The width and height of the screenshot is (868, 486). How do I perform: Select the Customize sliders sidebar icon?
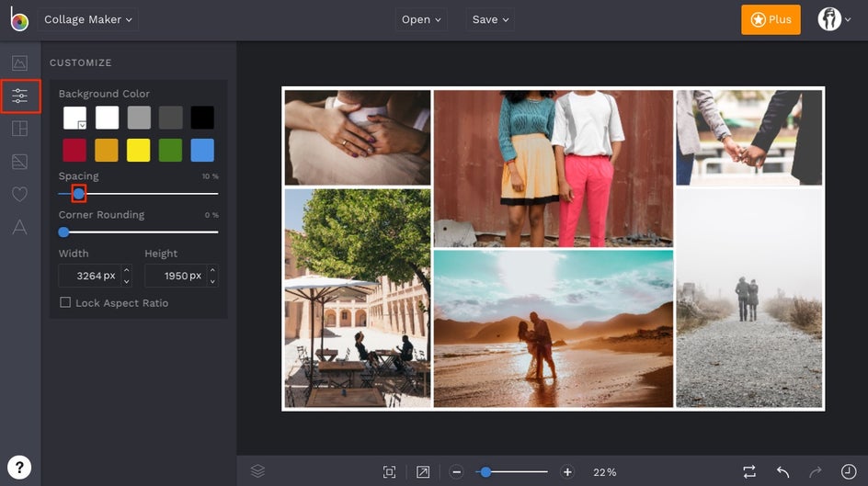(x=19, y=96)
